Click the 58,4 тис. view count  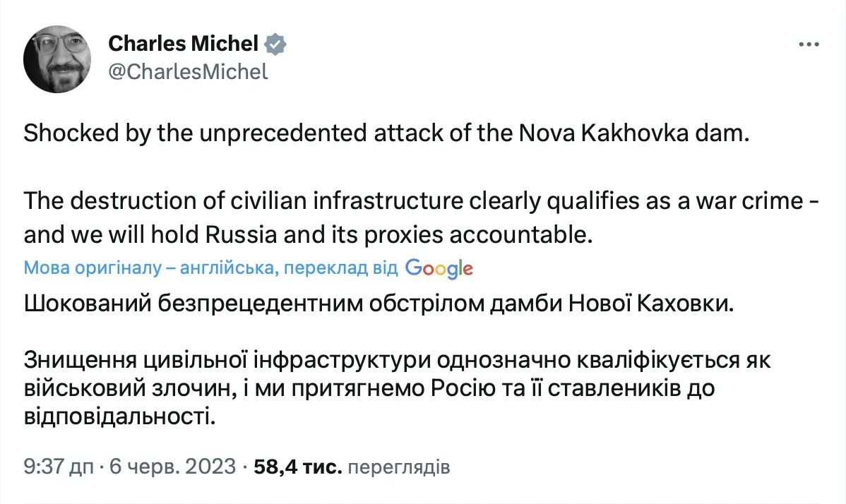pyautogui.click(x=297, y=467)
